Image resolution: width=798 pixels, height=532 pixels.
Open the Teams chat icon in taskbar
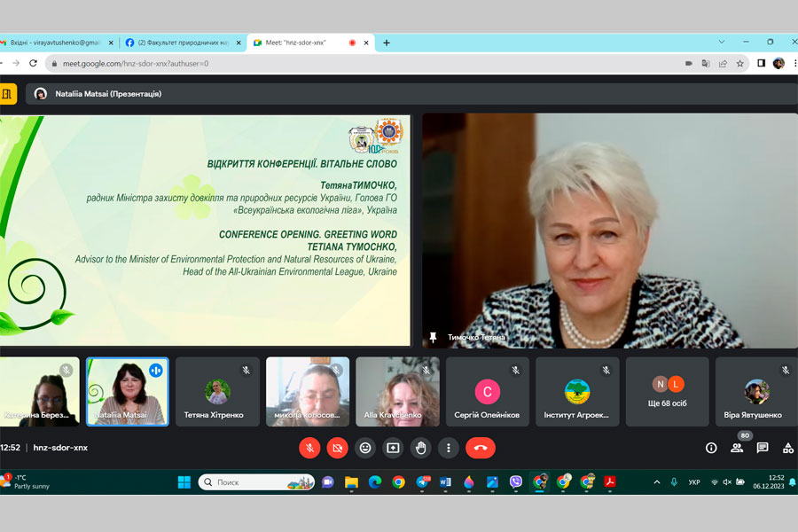click(x=328, y=482)
